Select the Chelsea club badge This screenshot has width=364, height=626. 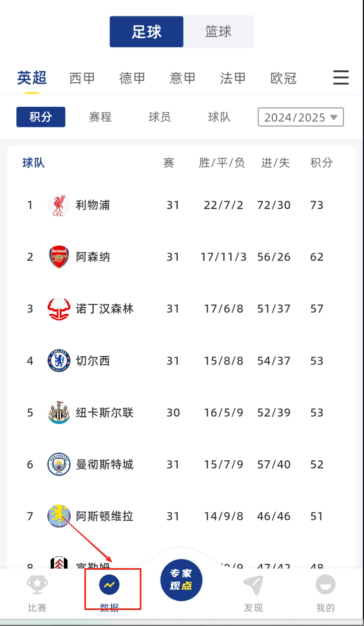pyautogui.click(x=59, y=361)
